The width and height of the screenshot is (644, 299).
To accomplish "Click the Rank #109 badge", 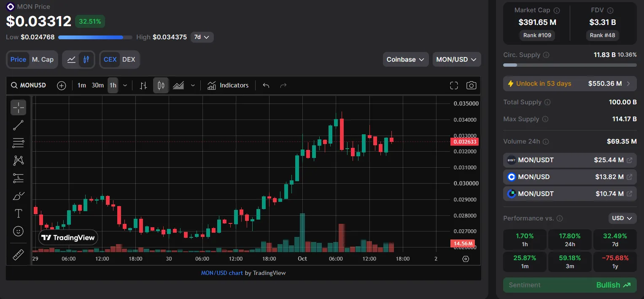I will (x=537, y=35).
